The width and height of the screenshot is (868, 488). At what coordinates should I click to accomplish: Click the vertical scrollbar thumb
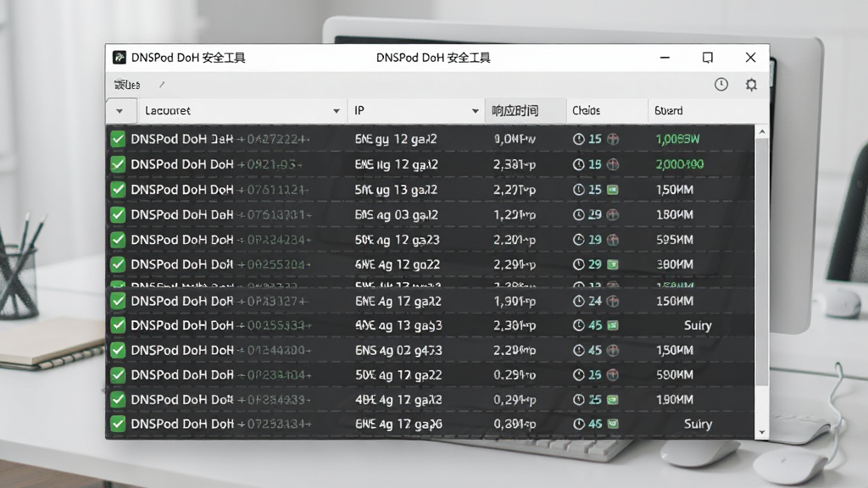coord(762,262)
